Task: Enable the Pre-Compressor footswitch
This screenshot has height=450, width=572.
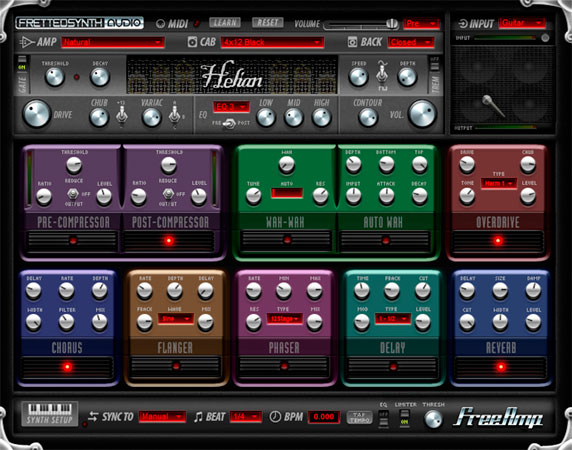Action: (x=73, y=241)
